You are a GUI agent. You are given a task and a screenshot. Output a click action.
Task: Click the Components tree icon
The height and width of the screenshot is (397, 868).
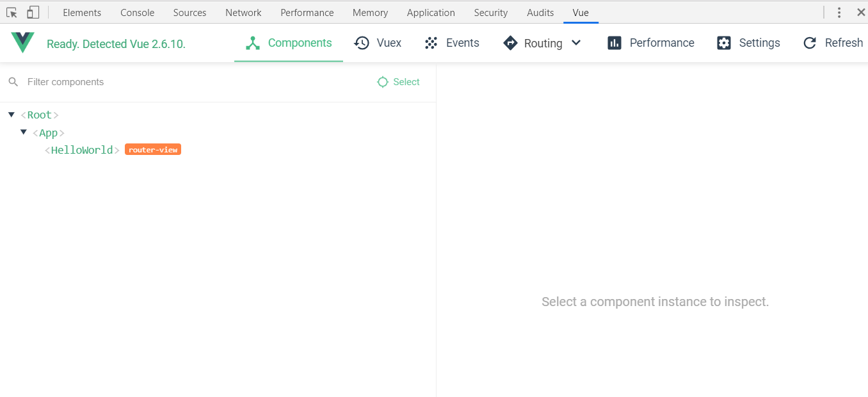(x=253, y=43)
